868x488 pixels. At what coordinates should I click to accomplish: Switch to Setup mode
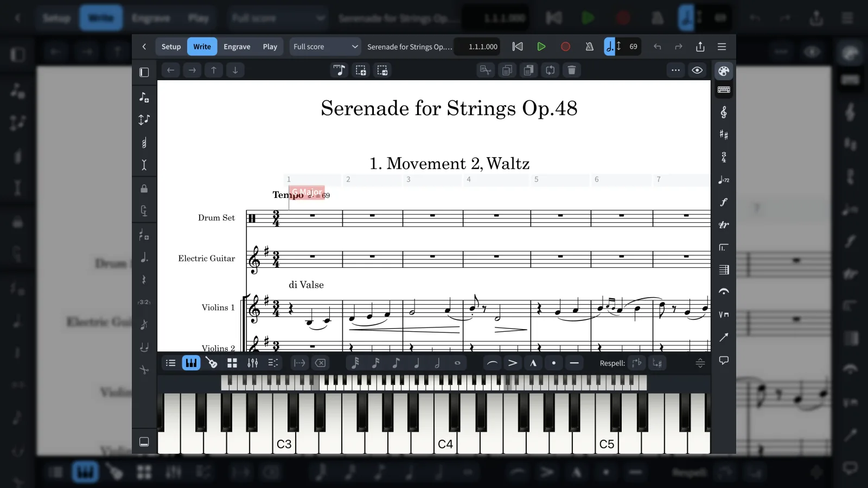click(171, 47)
